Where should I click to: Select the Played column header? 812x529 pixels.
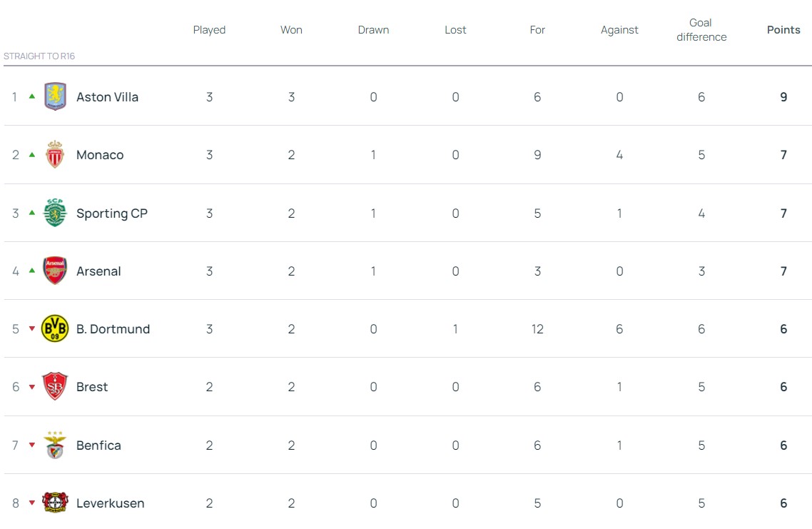coord(209,30)
